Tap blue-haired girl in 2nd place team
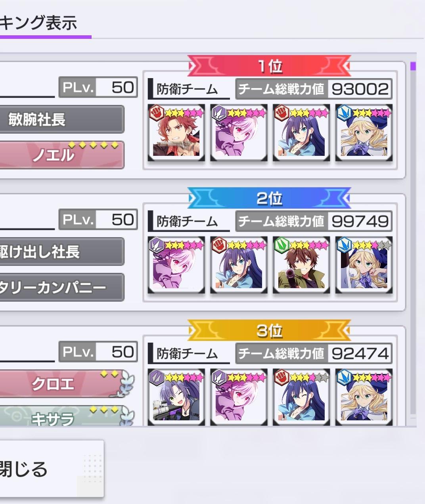425x504 pixels. (x=239, y=266)
